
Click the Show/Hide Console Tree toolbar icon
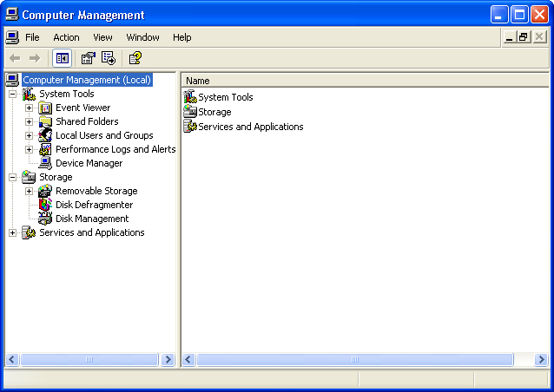pos(63,58)
